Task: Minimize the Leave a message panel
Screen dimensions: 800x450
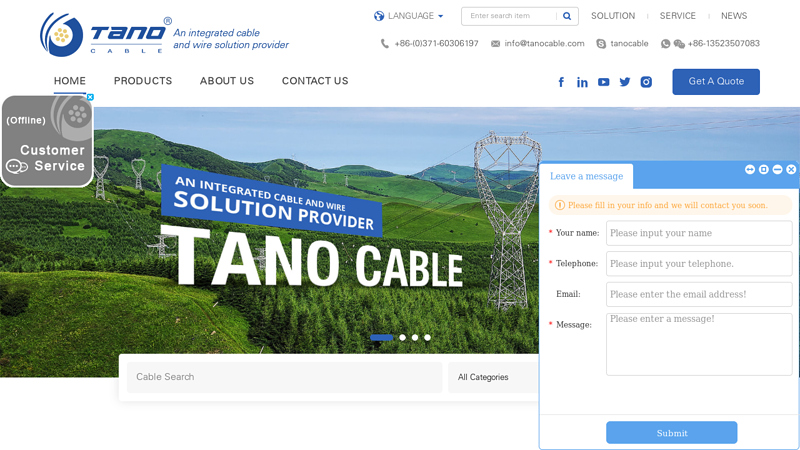Action: (777, 169)
